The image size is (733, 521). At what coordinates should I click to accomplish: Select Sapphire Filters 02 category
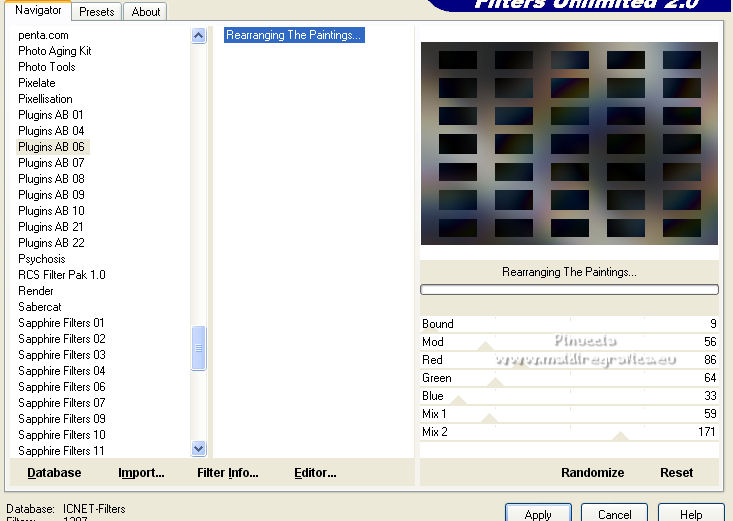click(x=62, y=339)
